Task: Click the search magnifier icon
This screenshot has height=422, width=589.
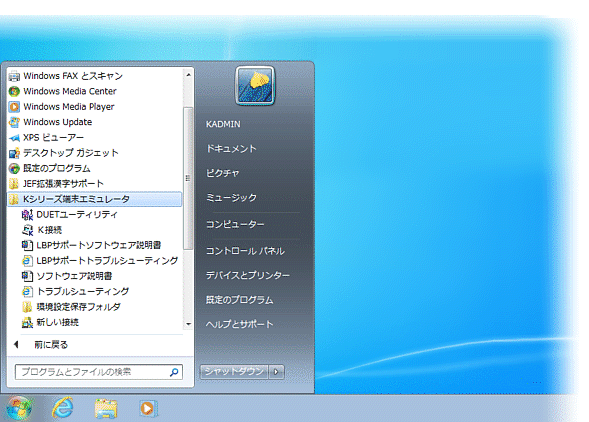Action: tap(174, 372)
